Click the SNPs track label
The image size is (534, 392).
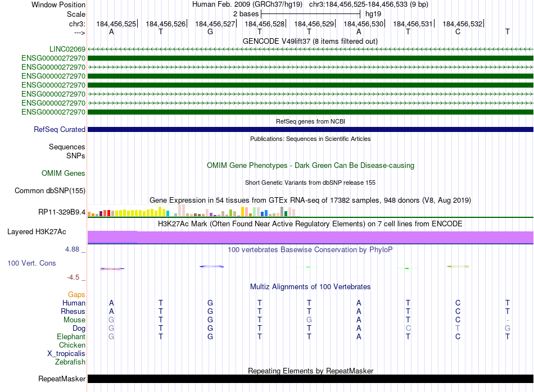(x=76, y=156)
